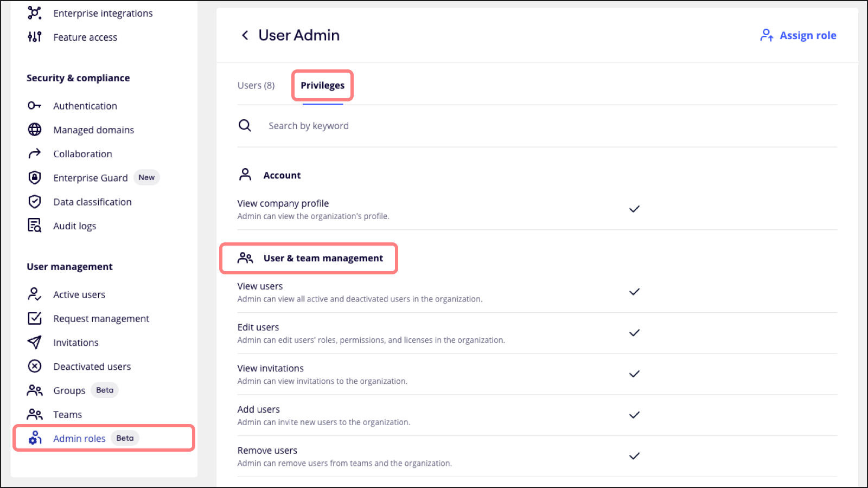This screenshot has width=868, height=488.
Task: Toggle the Edit users privilege checkmark
Action: click(x=634, y=332)
